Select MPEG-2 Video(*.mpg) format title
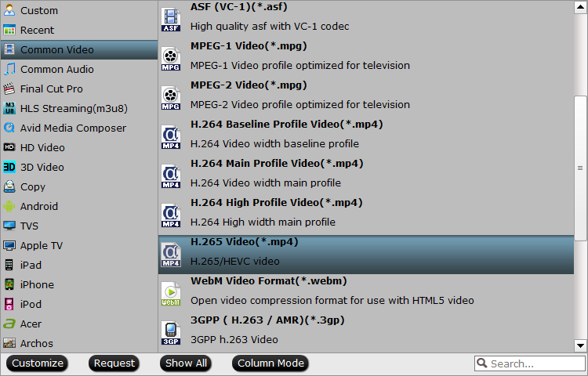 (249, 85)
